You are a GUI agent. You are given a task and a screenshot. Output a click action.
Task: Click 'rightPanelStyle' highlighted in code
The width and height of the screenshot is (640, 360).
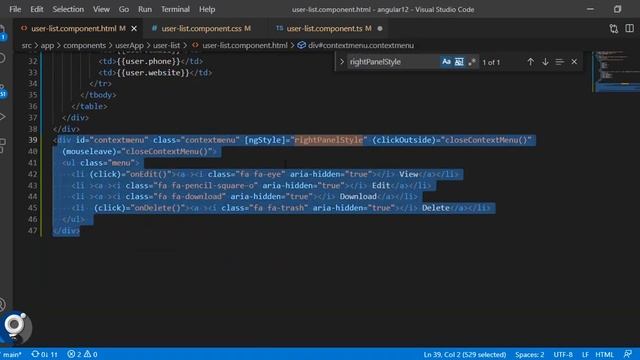[x=329, y=140]
